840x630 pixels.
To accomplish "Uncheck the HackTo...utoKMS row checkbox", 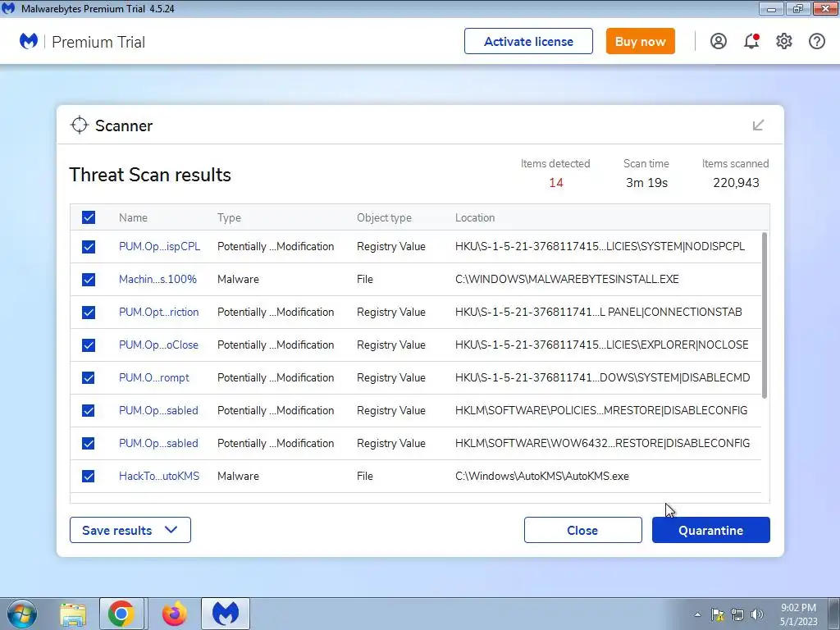I will click(89, 477).
